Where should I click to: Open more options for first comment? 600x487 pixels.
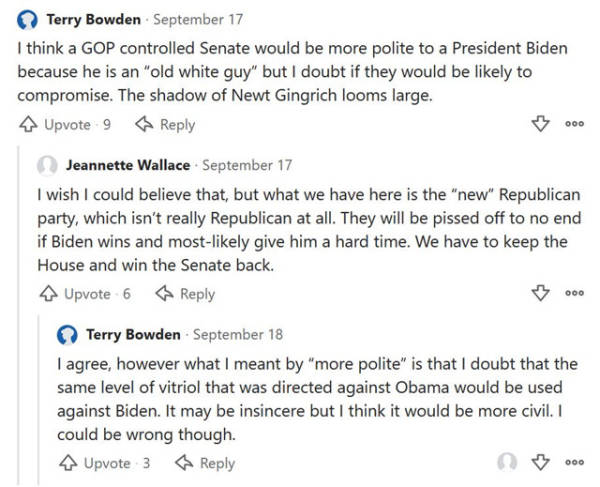point(574,124)
